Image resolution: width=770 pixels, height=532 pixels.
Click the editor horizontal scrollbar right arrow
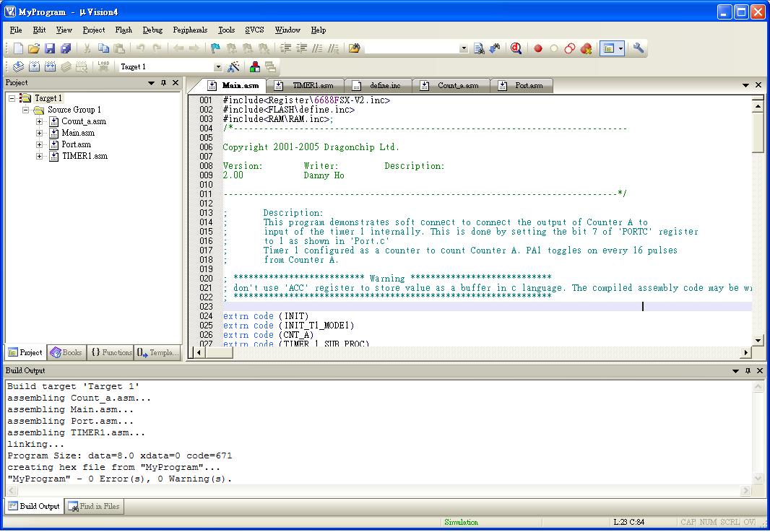[746, 352]
